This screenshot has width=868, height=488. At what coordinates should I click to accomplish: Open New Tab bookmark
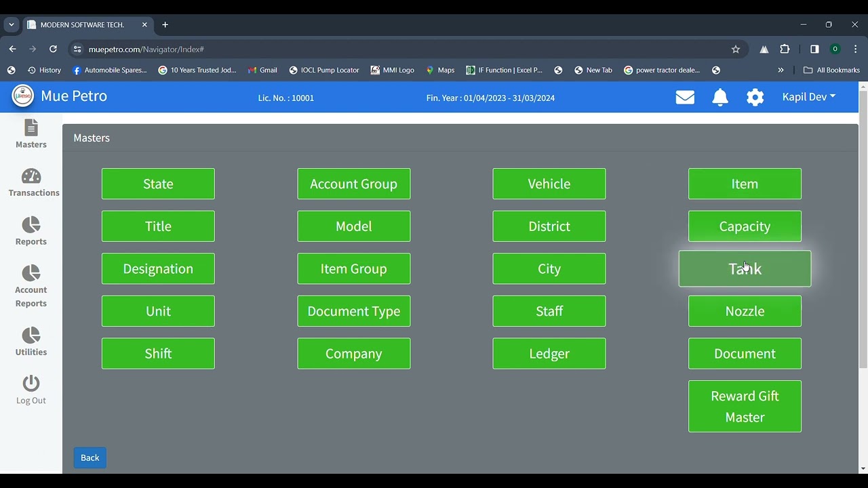tap(593, 70)
